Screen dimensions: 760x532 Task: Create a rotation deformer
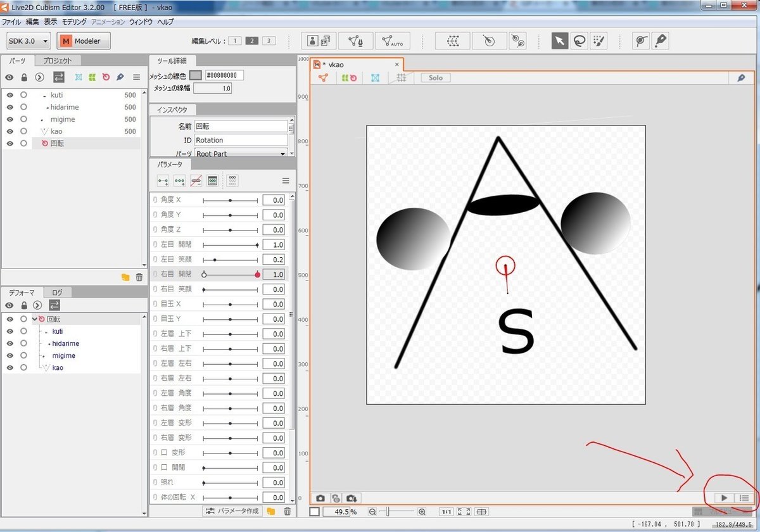(488, 41)
